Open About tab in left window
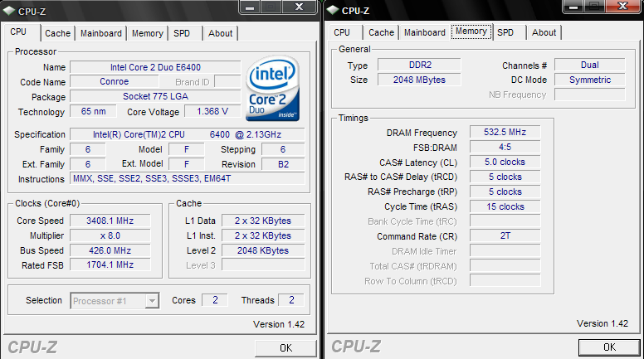The width and height of the screenshot is (644, 359). coord(220,33)
